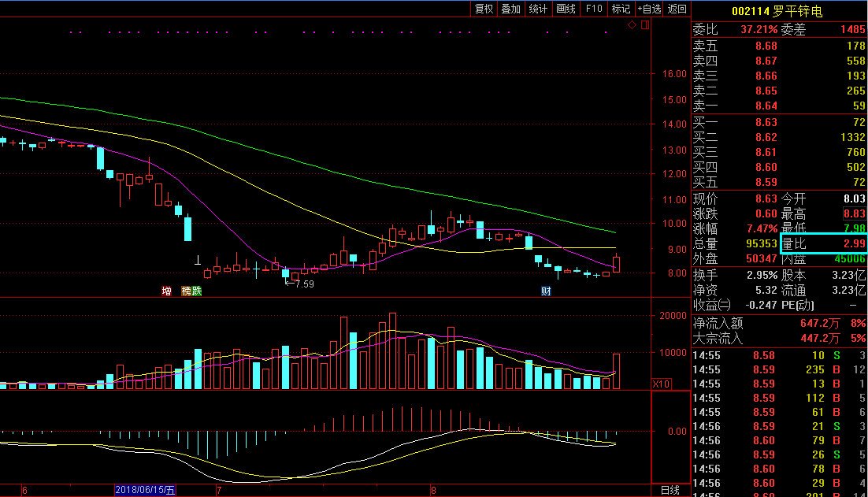Click the red diamond icon above the chart
The width and height of the screenshot is (868, 497).
tap(632, 25)
